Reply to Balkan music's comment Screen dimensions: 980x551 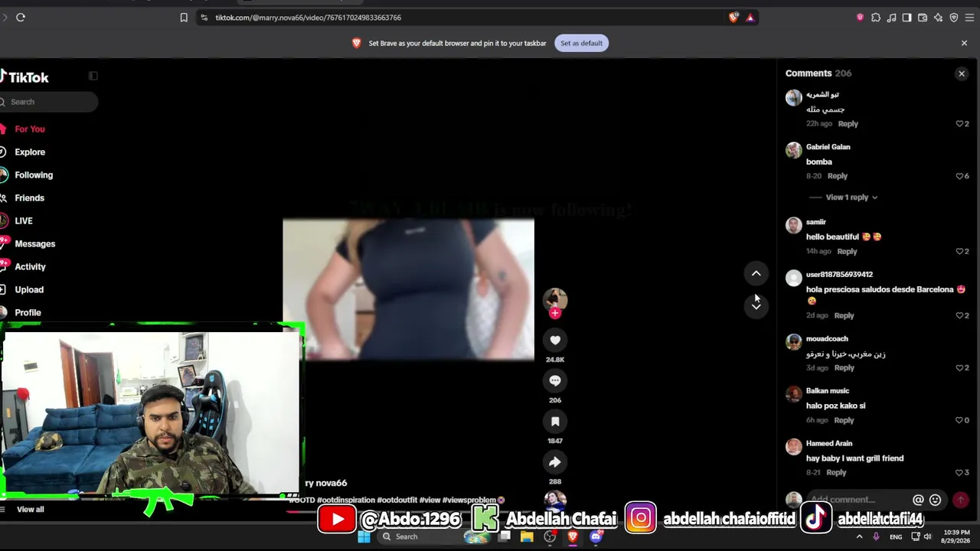844,420
